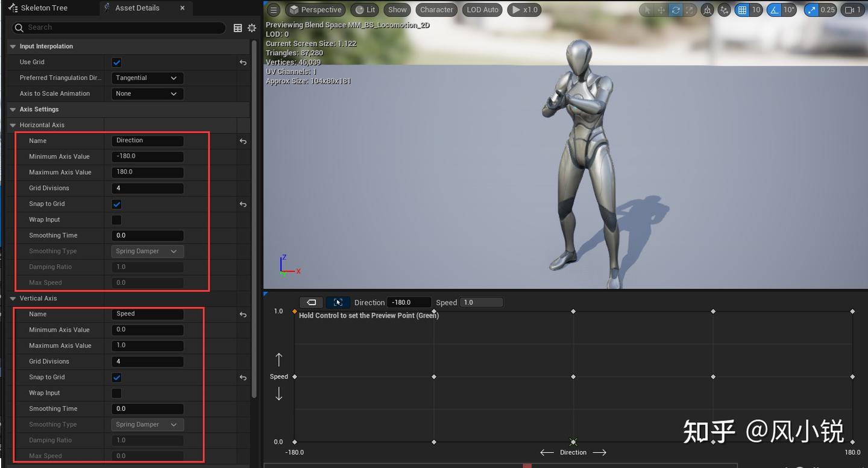Enable Wrap Input for the Horizontal Axis
The image size is (868, 468).
[x=116, y=220]
